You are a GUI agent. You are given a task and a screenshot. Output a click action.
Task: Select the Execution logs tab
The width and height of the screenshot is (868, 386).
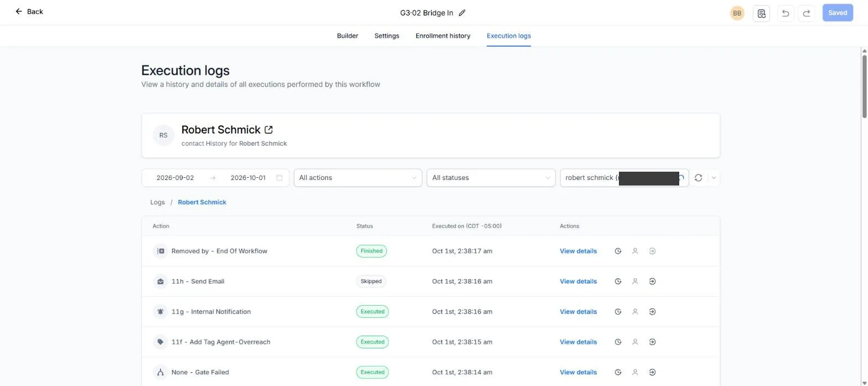(x=509, y=36)
